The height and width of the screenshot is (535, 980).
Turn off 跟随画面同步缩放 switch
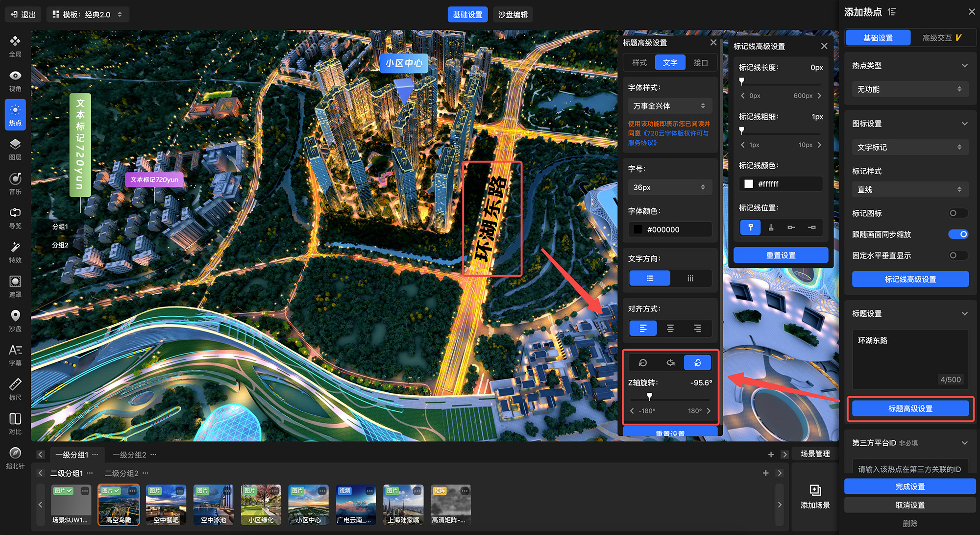tap(958, 234)
